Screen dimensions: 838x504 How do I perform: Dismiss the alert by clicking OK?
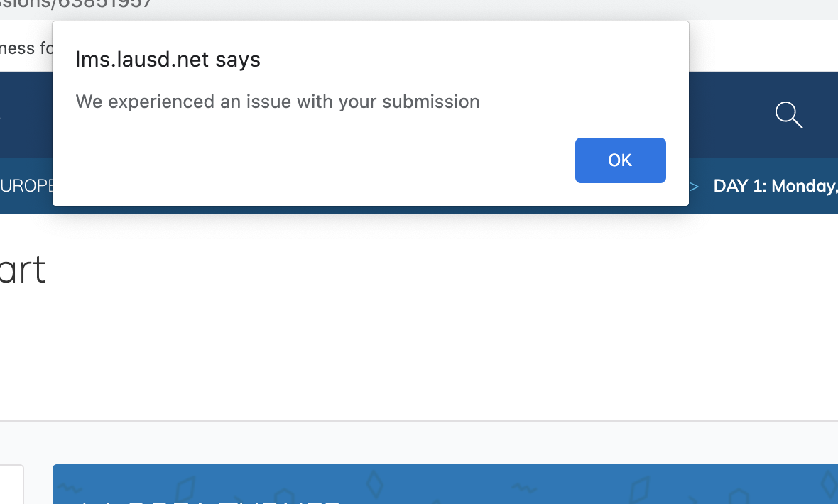(x=620, y=160)
